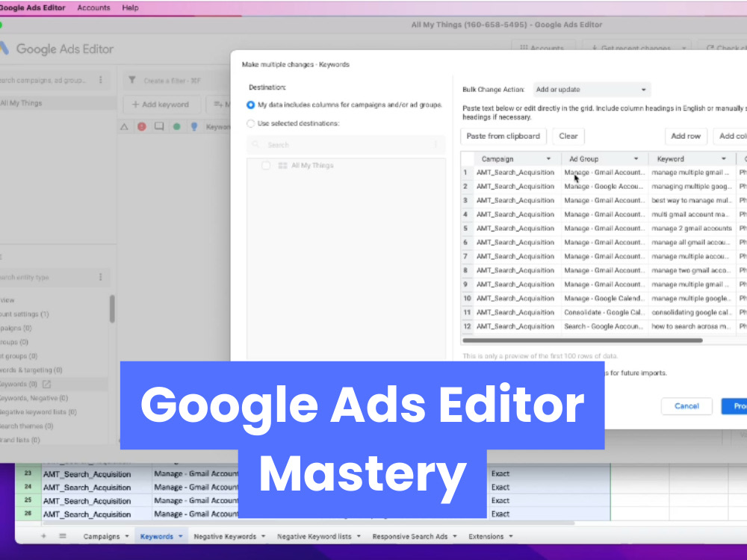
Task: Open the Get recent changes dropdown arrow
Action: coord(684,48)
